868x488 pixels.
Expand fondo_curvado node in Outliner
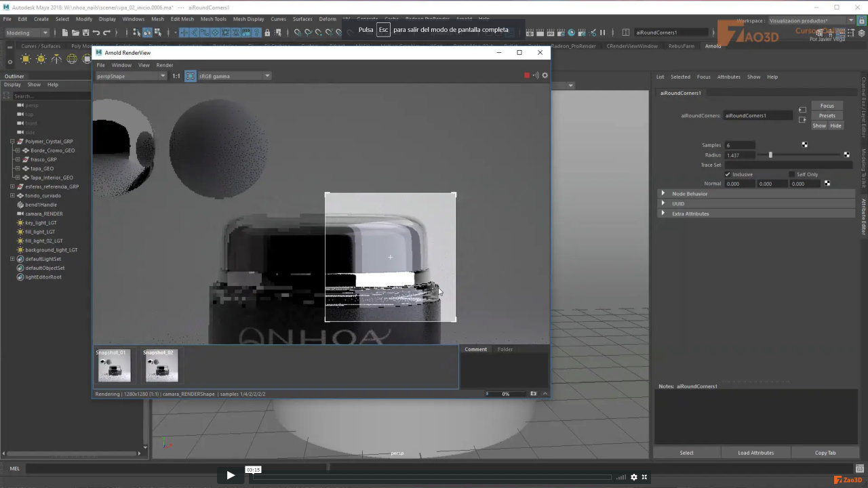[x=12, y=195]
